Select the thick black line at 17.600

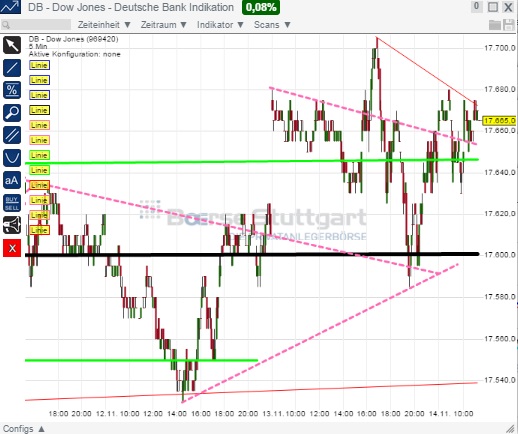tap(252, 255)
